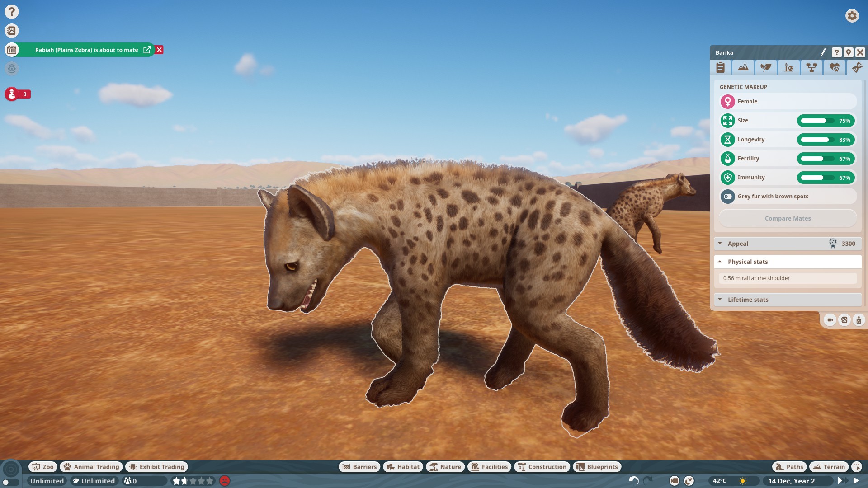Open the Exhibit Trading menu
868x488 pixels.
coord(157,467)
